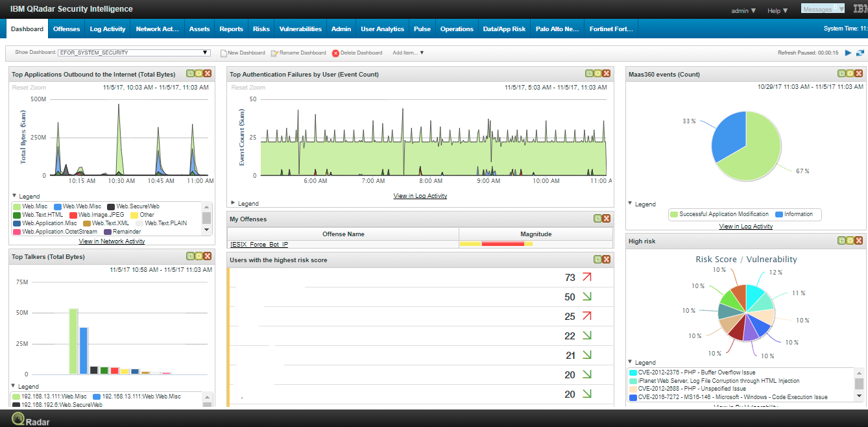Click the Web.Misc legend color swatch
This screenshot has height=427, width=868.
(x=17, y=206)
